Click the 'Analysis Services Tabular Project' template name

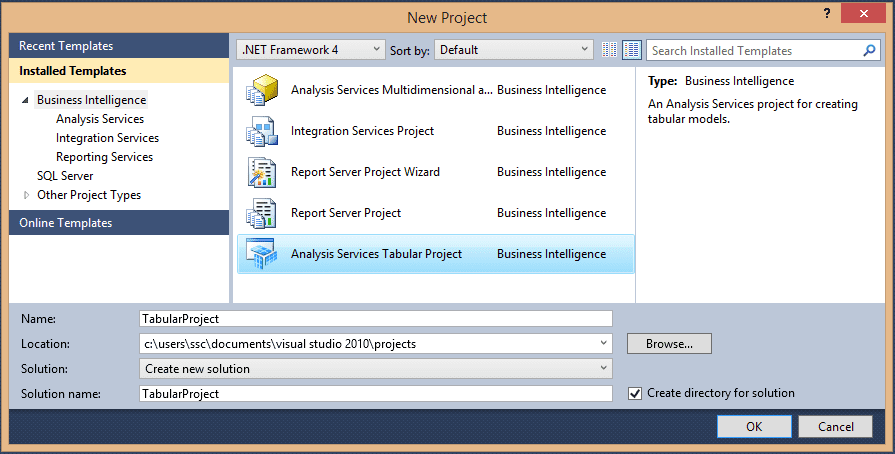click(376, 254)
